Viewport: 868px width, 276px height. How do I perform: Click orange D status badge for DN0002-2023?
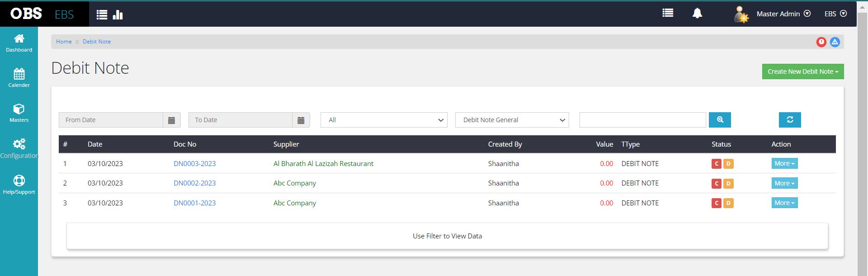(728, 184)
